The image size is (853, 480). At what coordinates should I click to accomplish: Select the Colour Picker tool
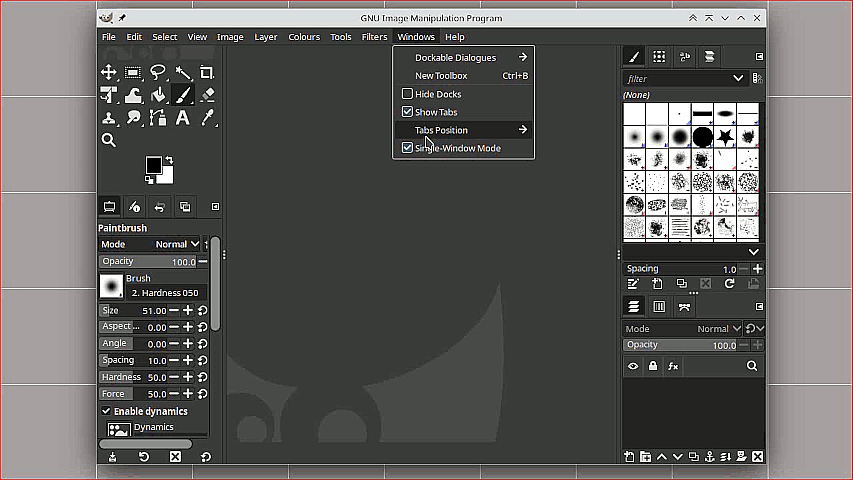coord(207,118)
